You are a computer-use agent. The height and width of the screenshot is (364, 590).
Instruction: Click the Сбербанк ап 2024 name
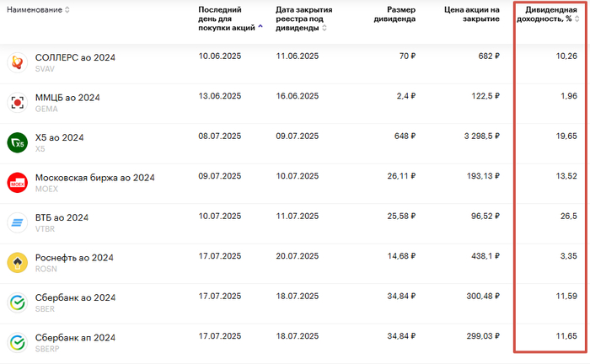[75, 338]
